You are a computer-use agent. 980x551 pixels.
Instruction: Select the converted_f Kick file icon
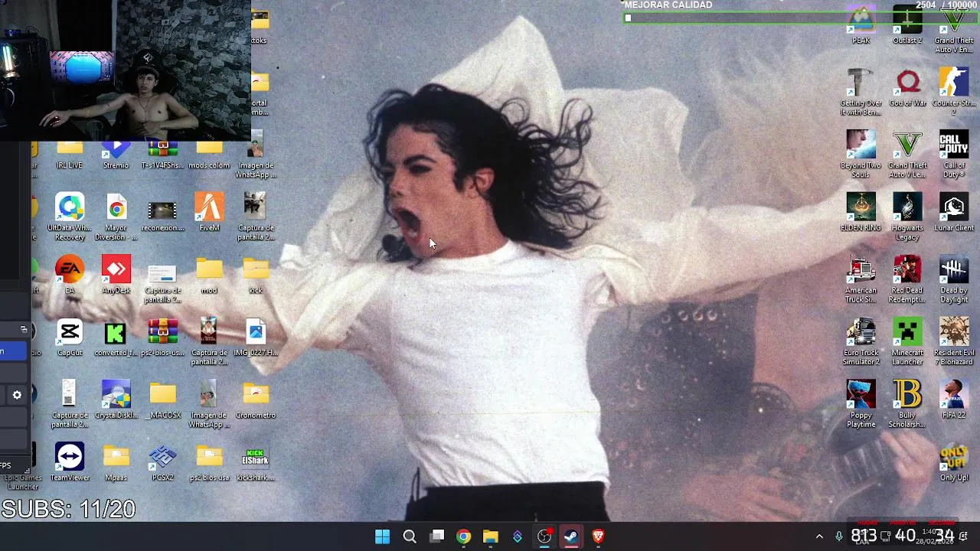[x=116, y=337]
